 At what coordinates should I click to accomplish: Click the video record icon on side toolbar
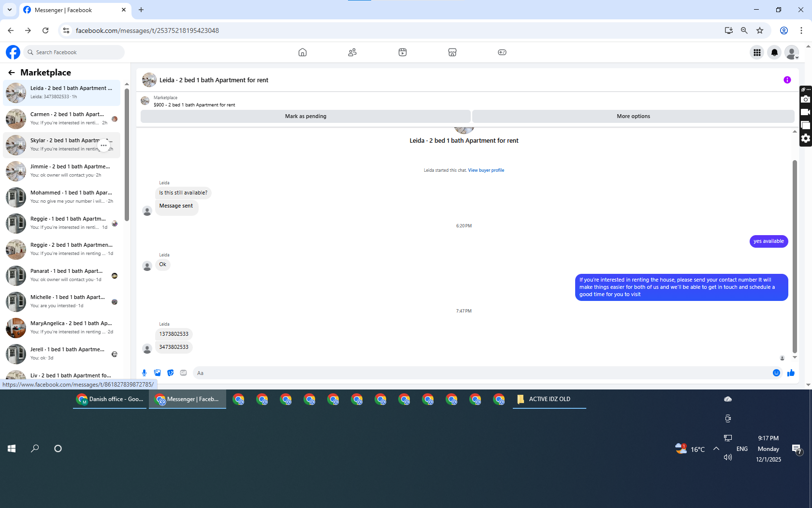(x=805, y=112)
